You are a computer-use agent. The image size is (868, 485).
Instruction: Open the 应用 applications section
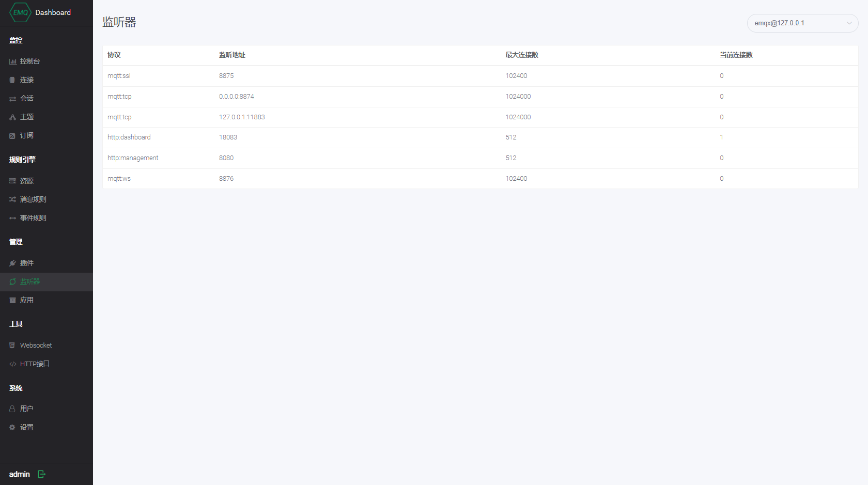[27, 300]
